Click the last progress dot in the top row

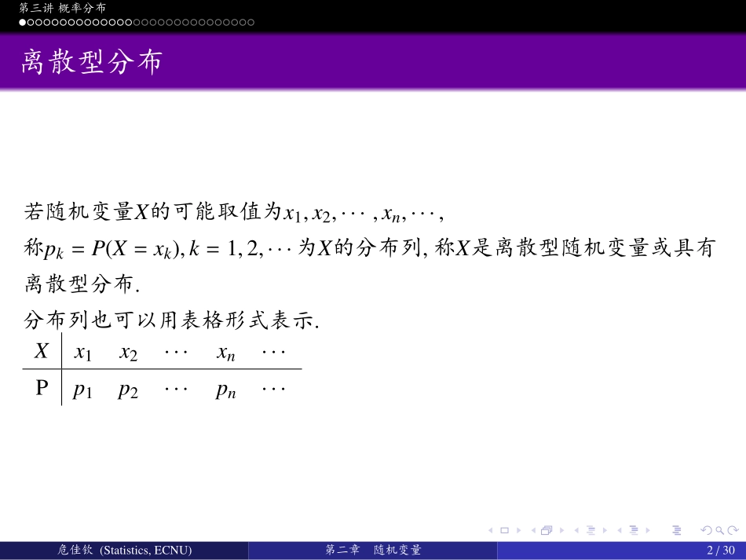click(x=250, y=23)
